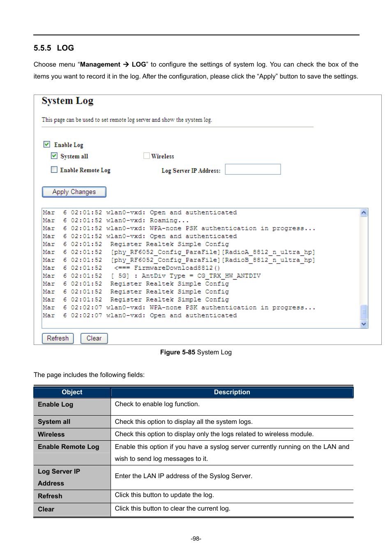Image resolution: width=392 pixels, height=555 pixels.
Task: Click the RadioB_8812_n_ultra_hp log line
Action: (x=179, y=260)
